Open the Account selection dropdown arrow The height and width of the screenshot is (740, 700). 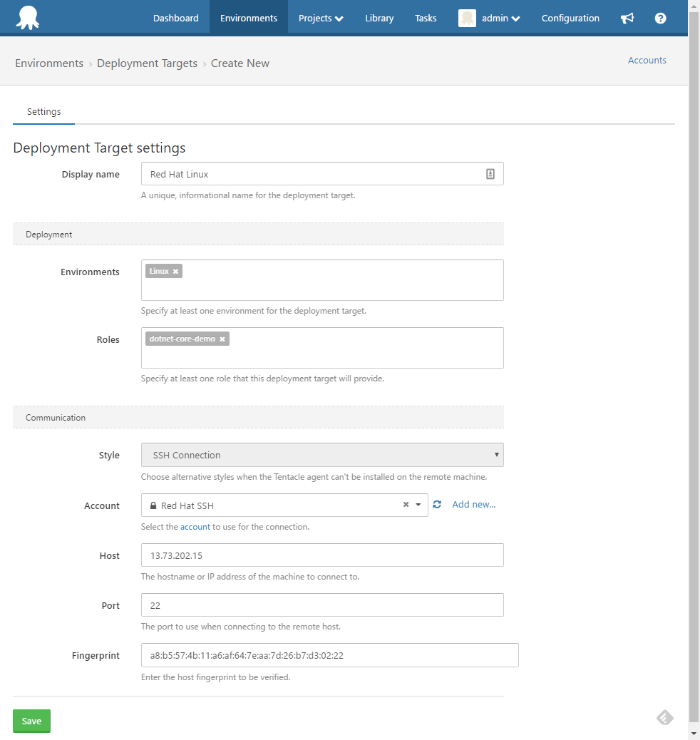pos(418,504)
